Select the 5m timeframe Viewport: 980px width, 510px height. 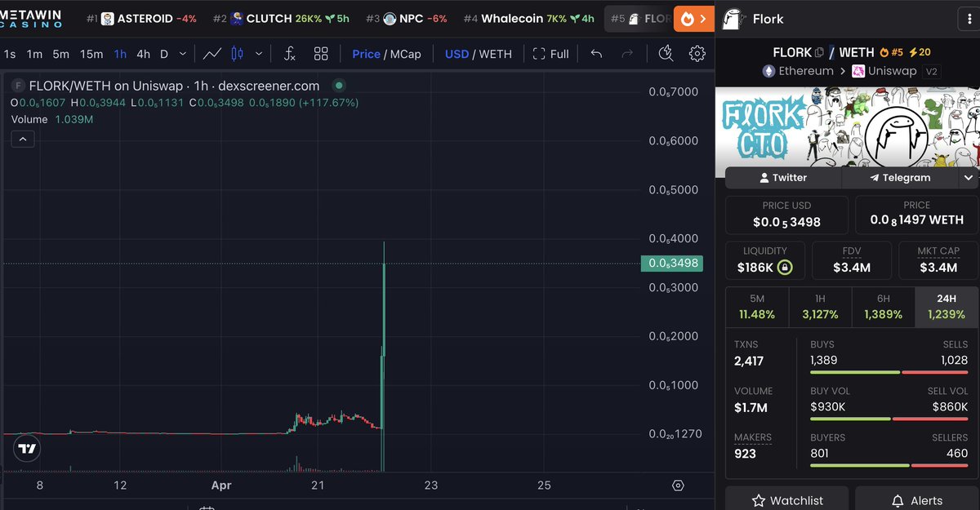click(x=61, y=54)
